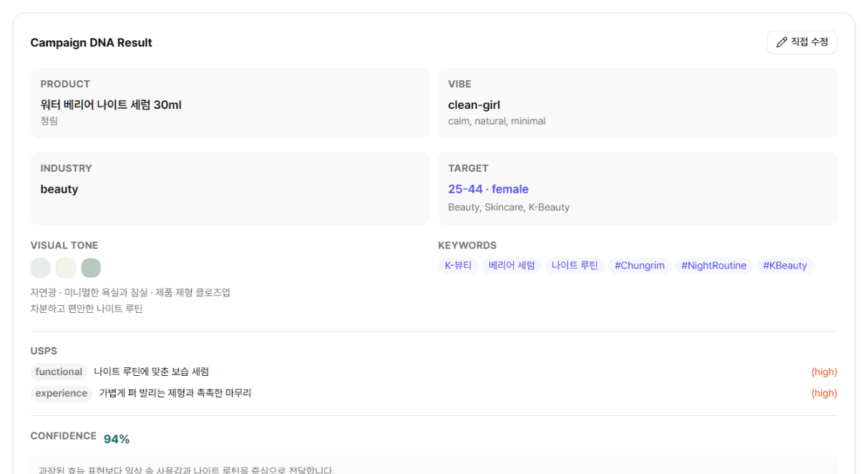Click the functional USP tag
The width and height of the screenshot is (868, 474).
pyautogui.click(x=59, y=372)
